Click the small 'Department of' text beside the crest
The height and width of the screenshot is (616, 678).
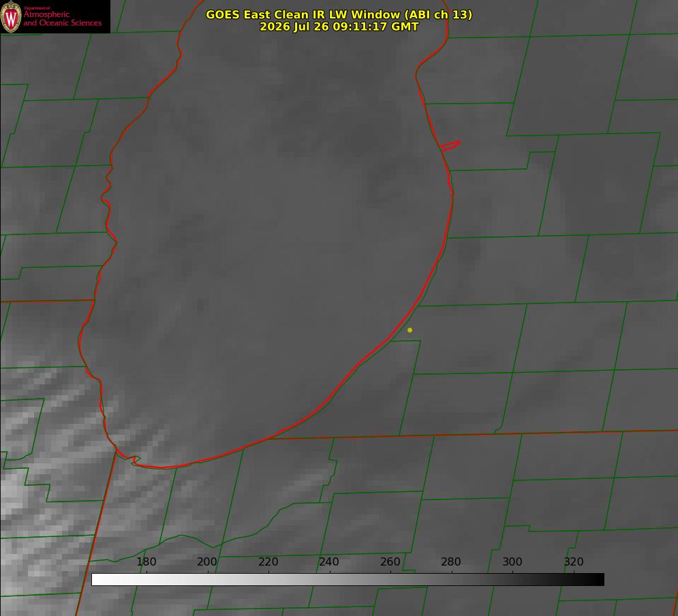coord(37,8)
